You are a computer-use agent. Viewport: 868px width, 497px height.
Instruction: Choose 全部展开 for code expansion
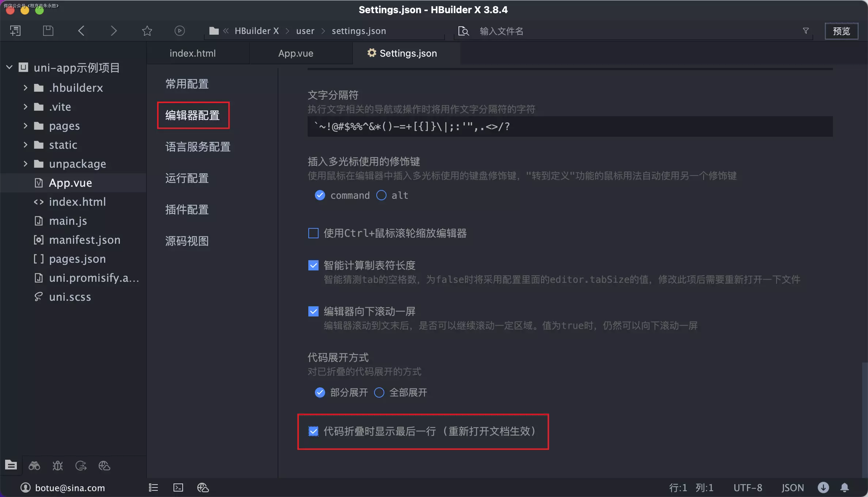[379, 392]
